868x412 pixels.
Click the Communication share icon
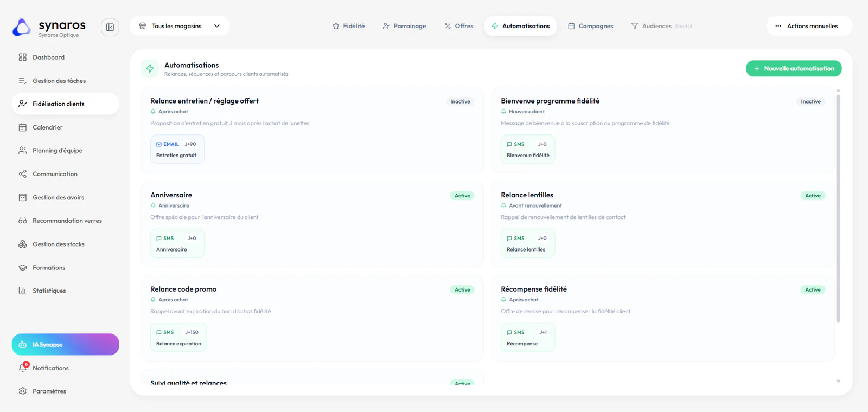[x=23, y=174]
